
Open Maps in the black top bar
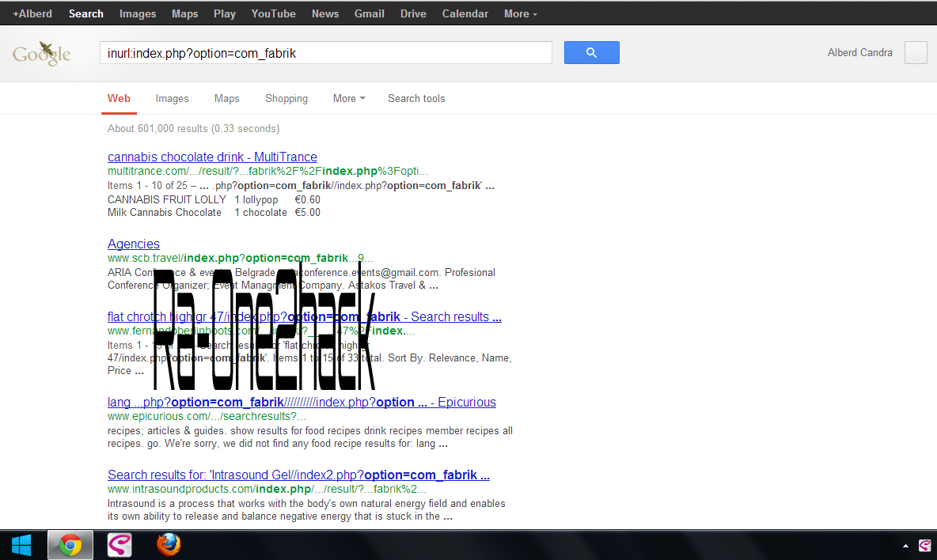pyautogui.click(x=184, y=13)
